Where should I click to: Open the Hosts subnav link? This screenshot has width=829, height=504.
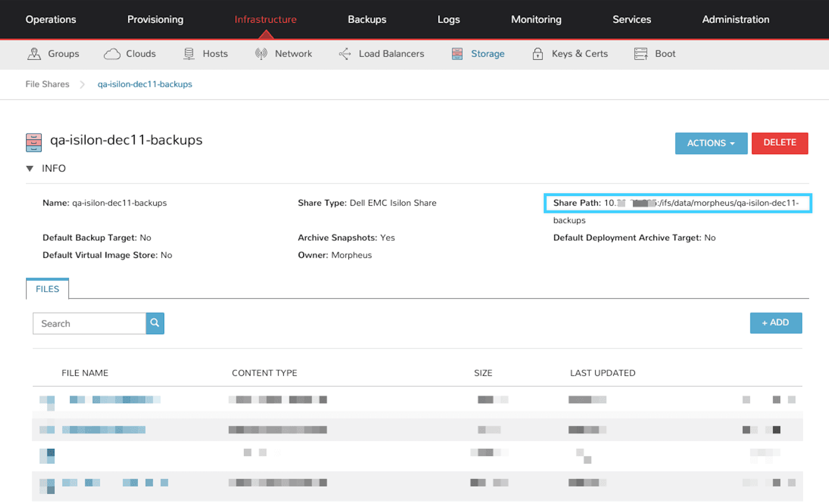[215, 54]
